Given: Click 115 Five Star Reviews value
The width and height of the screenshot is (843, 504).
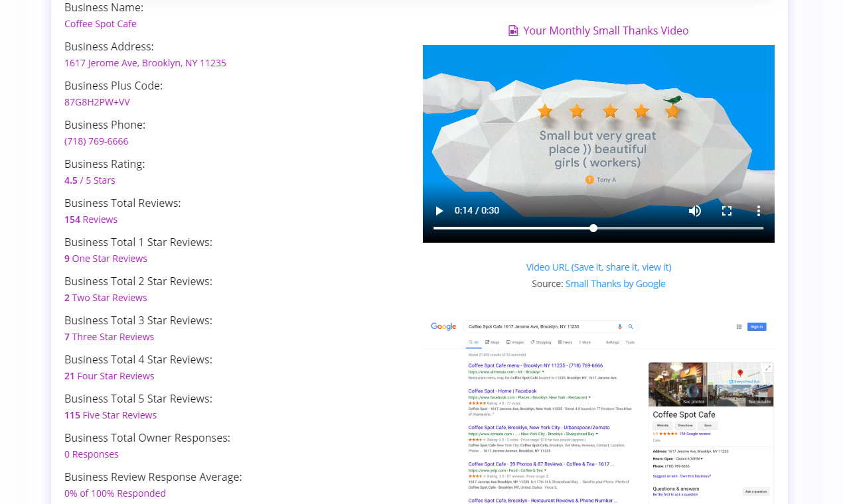Looking at the screenshot, I should pos(110,415).
